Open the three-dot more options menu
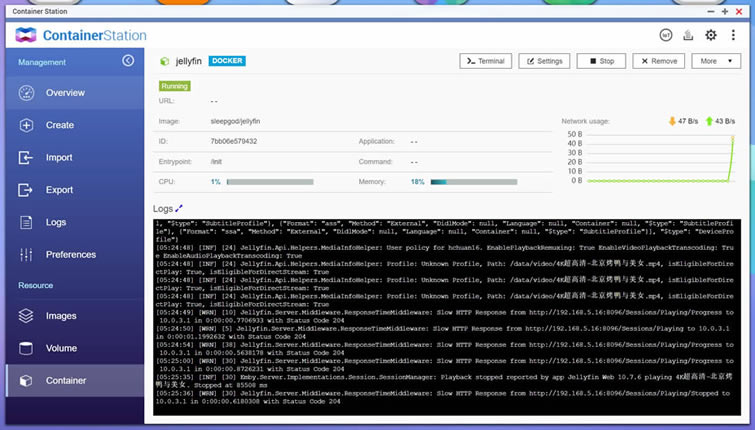 coord(733,35)
